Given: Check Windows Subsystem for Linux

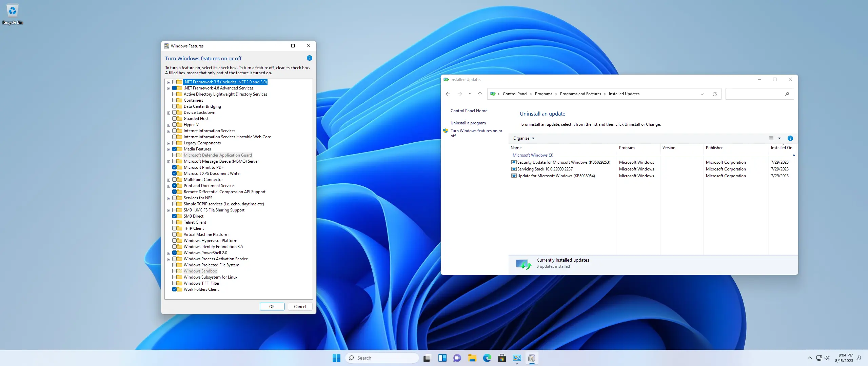Looking at the screenshot, I should pos(174,277).
